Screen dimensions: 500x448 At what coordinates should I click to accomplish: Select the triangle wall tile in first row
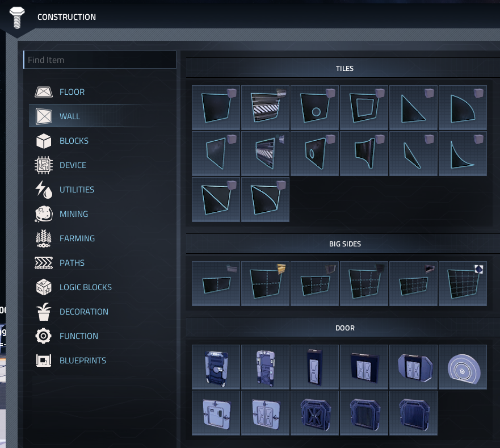[x=413, y=107]
